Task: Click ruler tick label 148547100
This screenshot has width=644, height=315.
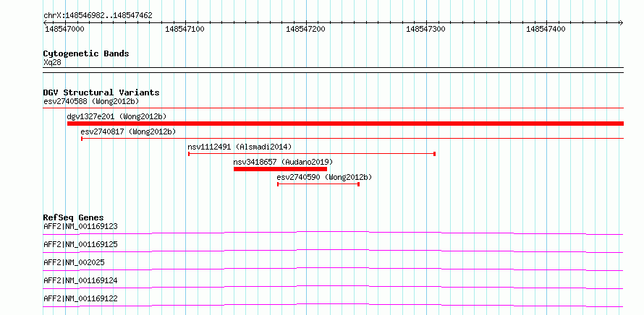Action: click(x=185, y=29)
